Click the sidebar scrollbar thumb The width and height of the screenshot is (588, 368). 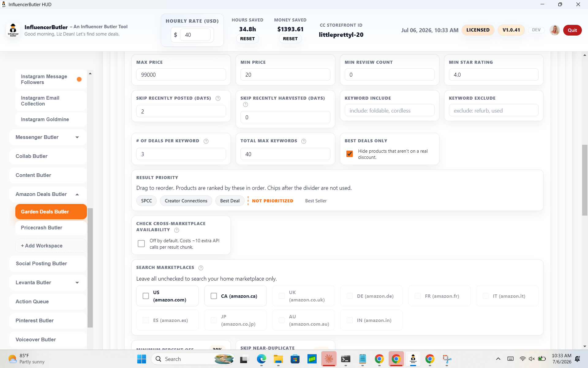90,268
